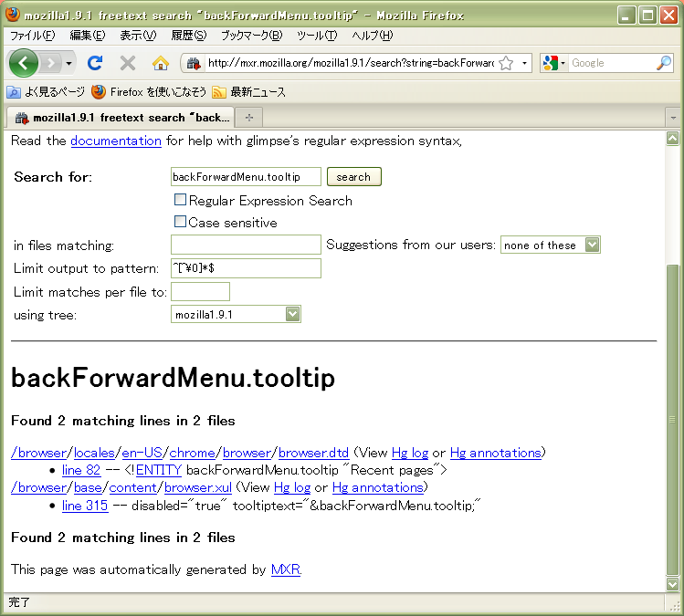Open the /browser link in browser.dtd path

[39, 453]
